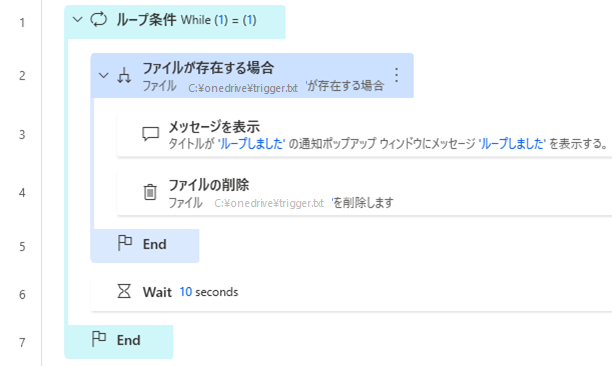Select the ファイルの削除 action
This screenshot has width=612, height=366.
pyautogui.click(x=364, y=193)
